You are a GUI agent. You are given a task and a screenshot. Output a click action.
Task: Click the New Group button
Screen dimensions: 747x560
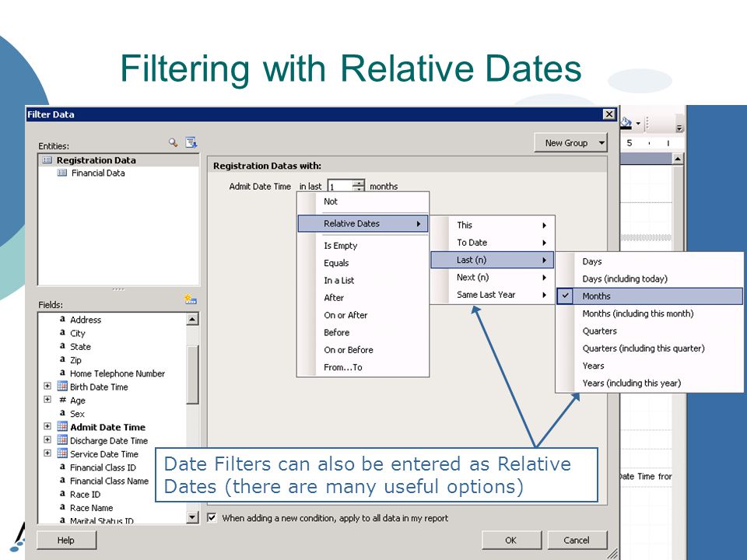[x=570, y=143]
